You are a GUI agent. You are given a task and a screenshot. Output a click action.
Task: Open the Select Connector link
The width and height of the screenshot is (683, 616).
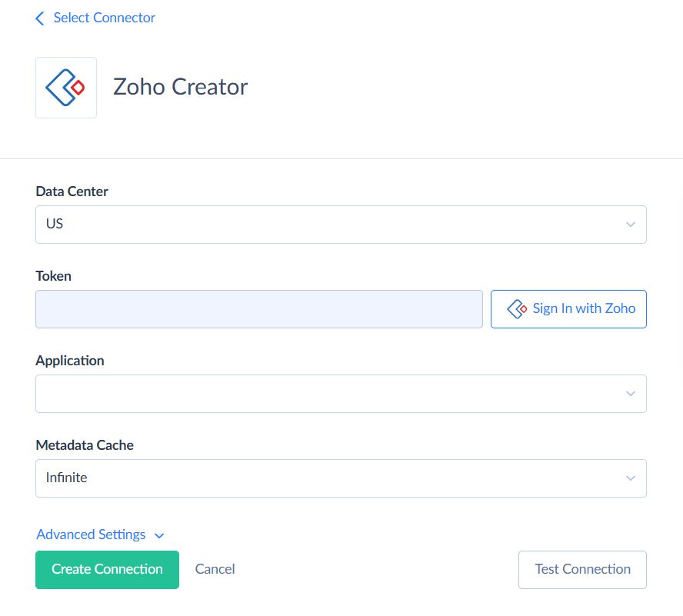click(x=104, y=18)
